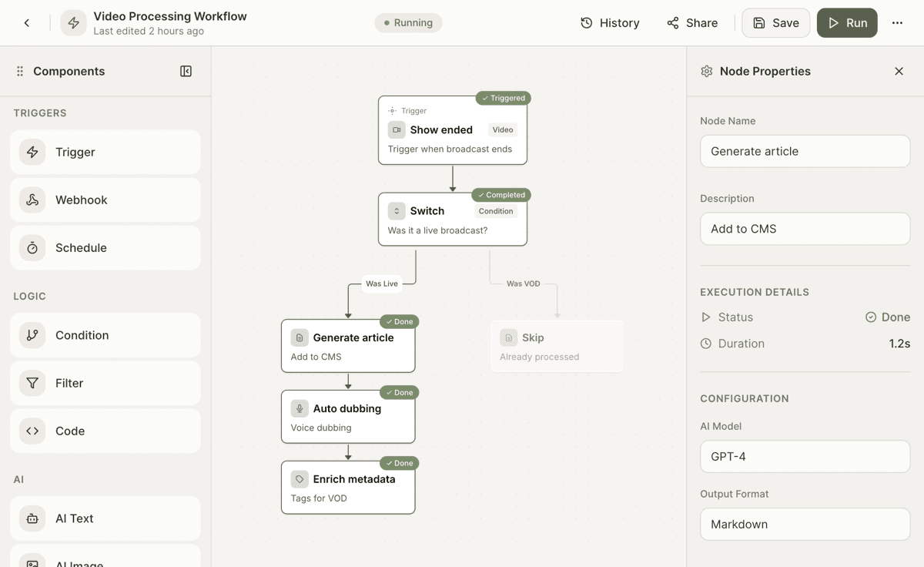This screenshot has width=924, height=567.
Task: Toggle the Running status indicator
Action: coord(408,22)
